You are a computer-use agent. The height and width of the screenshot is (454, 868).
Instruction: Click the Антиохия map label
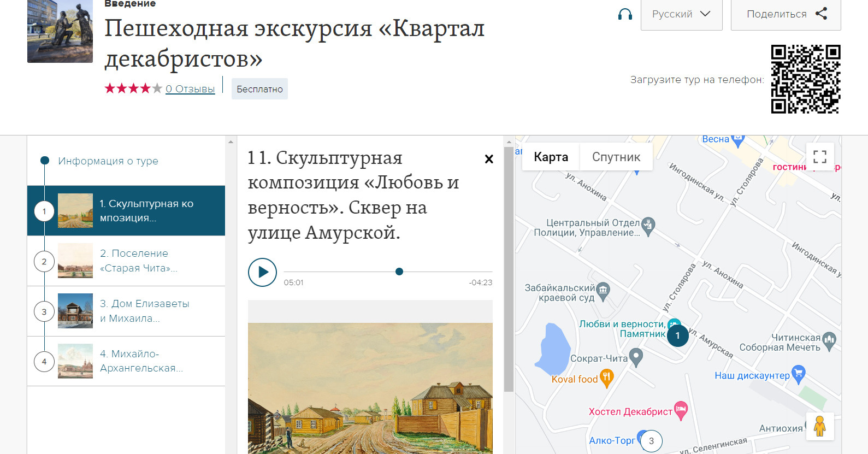[x=781, y=428]
